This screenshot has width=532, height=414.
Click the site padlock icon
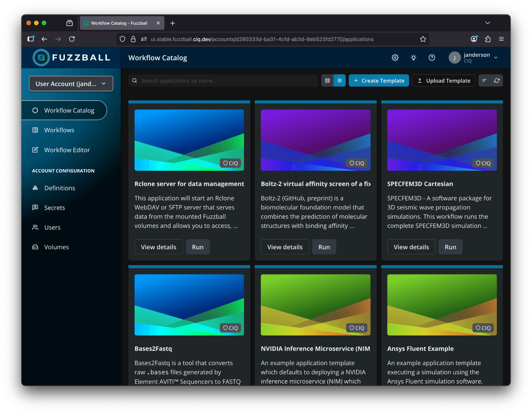(133, 39)
